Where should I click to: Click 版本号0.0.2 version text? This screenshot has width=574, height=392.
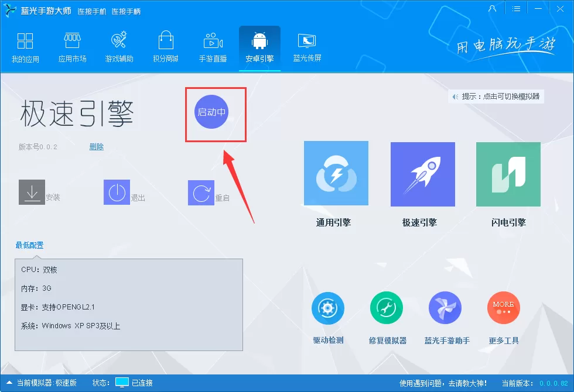[x=38, y=147]
